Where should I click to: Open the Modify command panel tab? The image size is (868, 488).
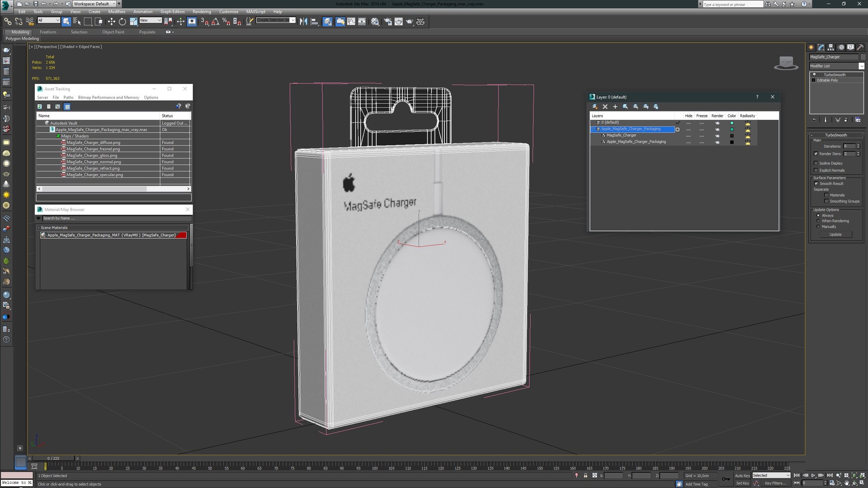821,47
